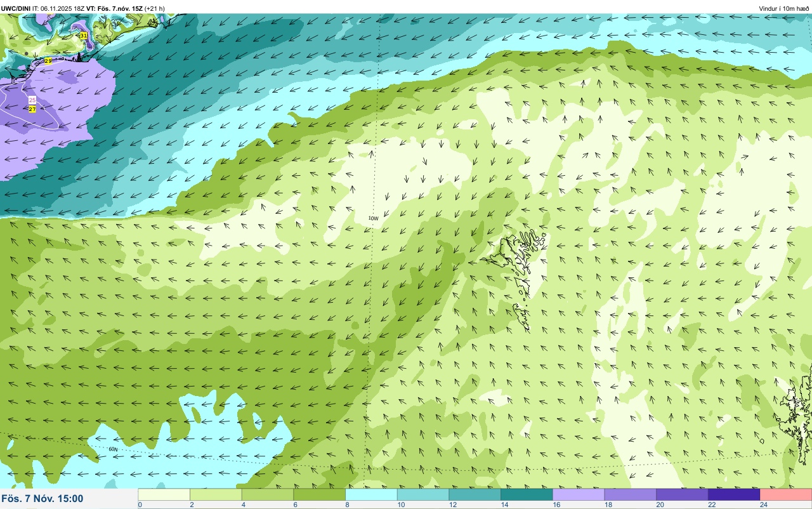Viewport: 812px width, 509px height.
Task: Click the '60N' latitude label
Action: pos(113,449)
